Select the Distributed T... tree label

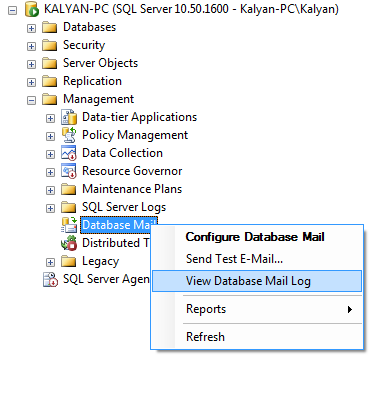(x=116, y=243)
